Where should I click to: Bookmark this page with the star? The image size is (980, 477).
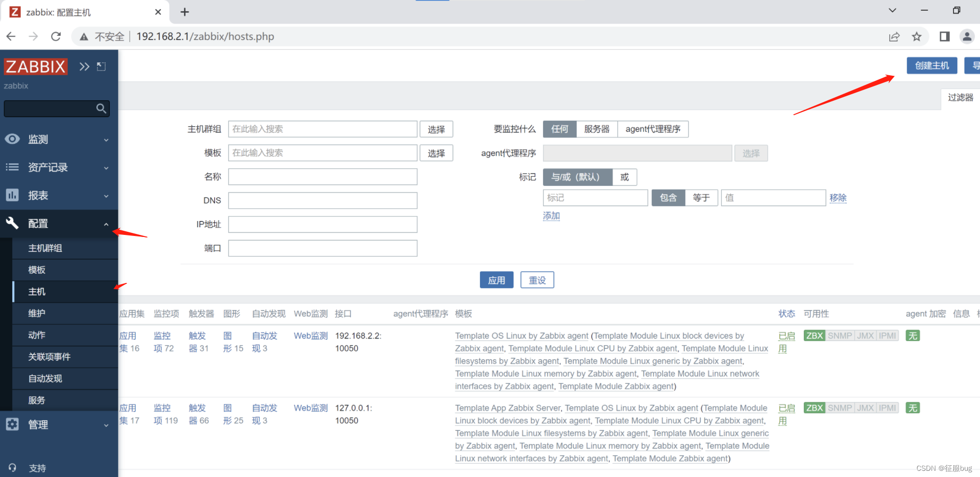(916, 36)
